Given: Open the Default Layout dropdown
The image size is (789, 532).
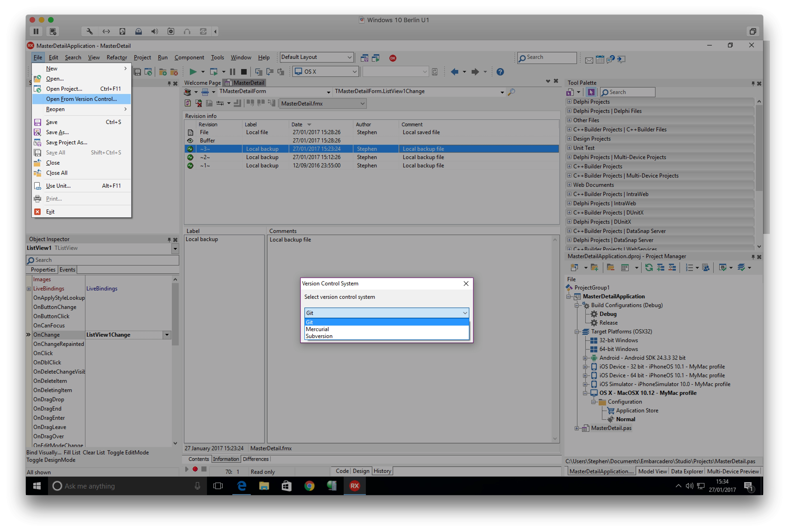Looking at the screenshot, I should pyautogui.click(x=349, y=57).
